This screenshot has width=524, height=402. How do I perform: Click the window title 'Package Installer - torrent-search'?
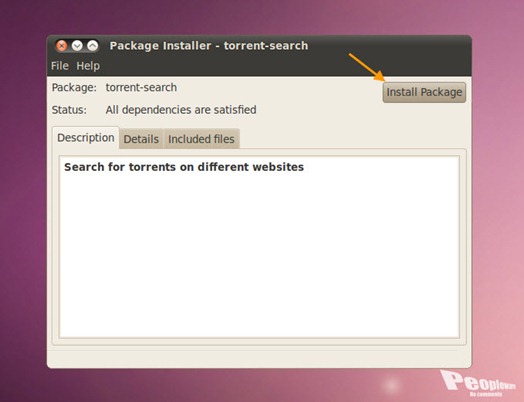(209, 45)
